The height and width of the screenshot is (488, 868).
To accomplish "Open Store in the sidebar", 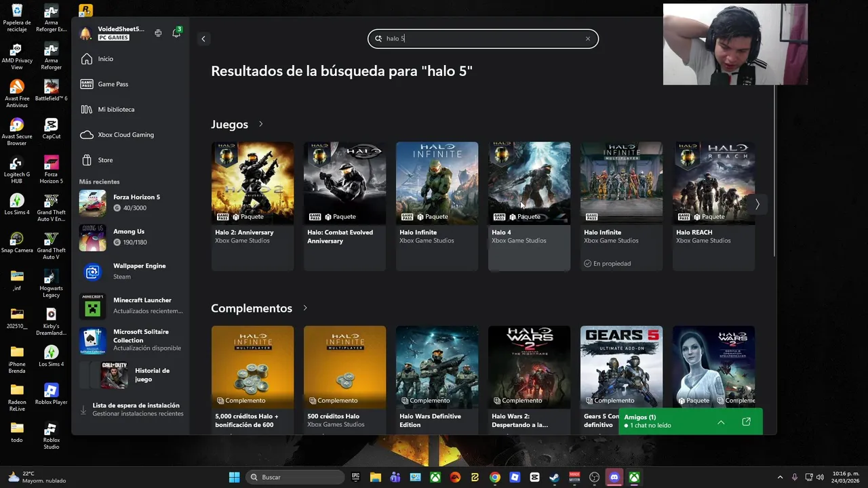I will 130,160.
